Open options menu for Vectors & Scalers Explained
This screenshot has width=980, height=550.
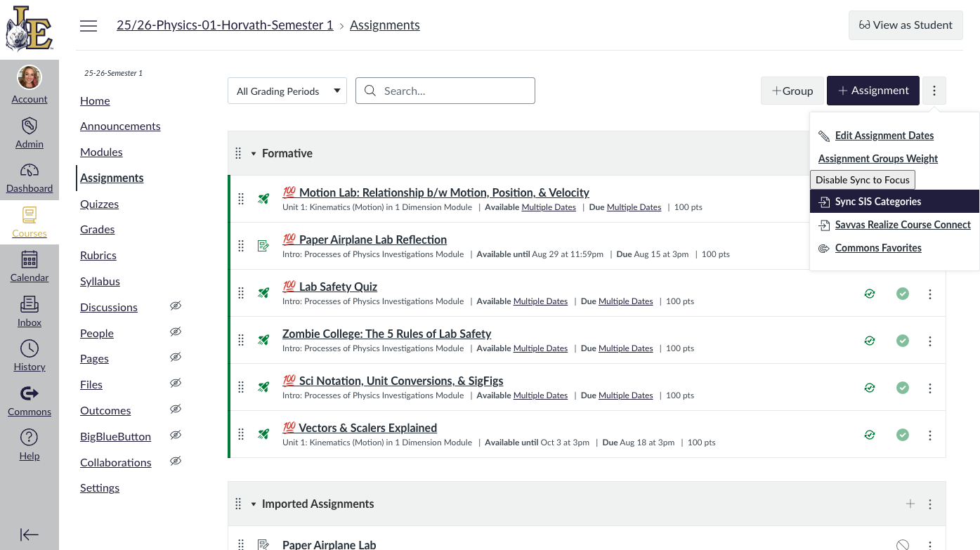(x=930, y=435)
